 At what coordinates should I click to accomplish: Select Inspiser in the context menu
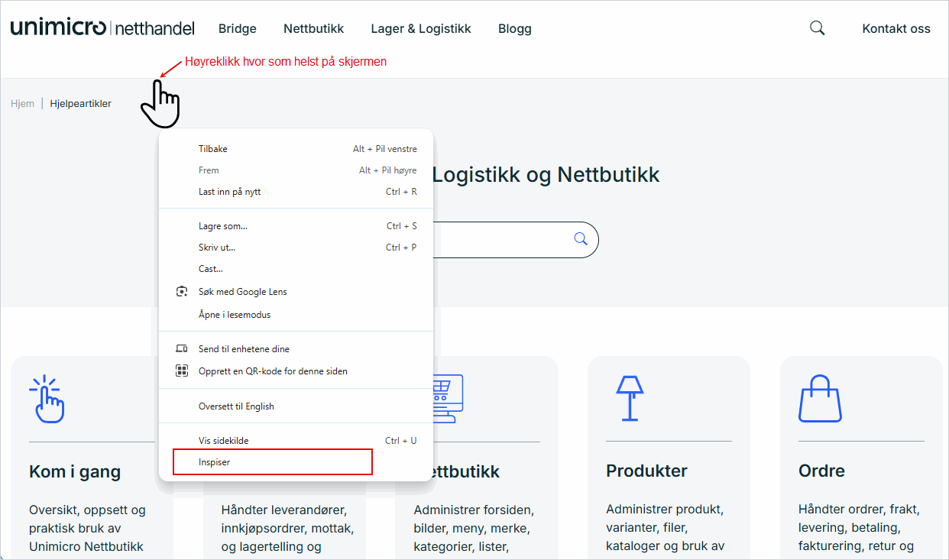pyautogui.click(x=215, y=462)
